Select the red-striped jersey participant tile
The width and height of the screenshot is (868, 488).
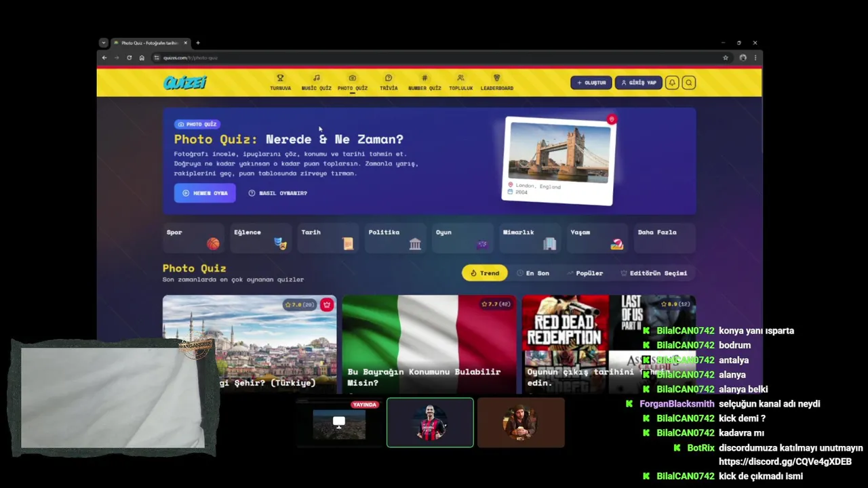pyautogui.click(x=430, y=422)
